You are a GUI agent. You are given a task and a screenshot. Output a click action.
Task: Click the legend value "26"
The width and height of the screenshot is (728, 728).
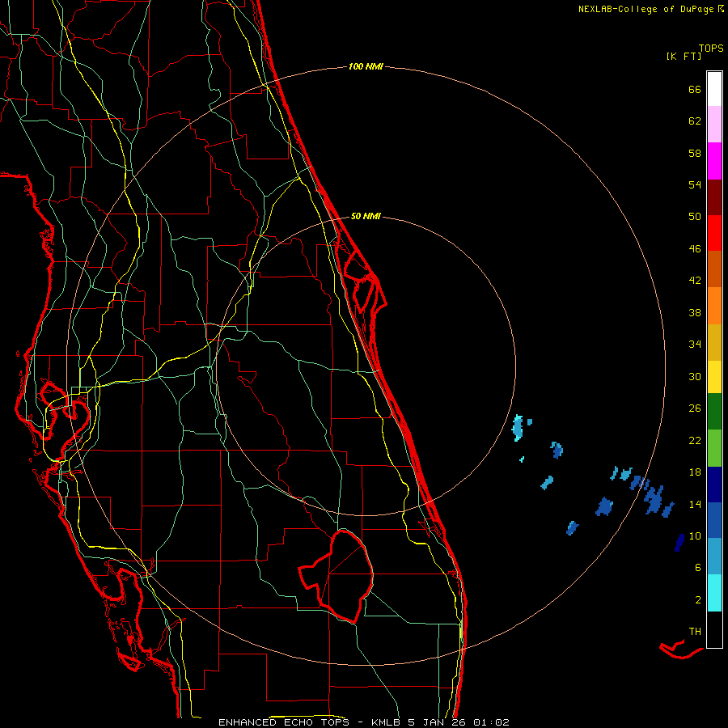coord(695,408)
